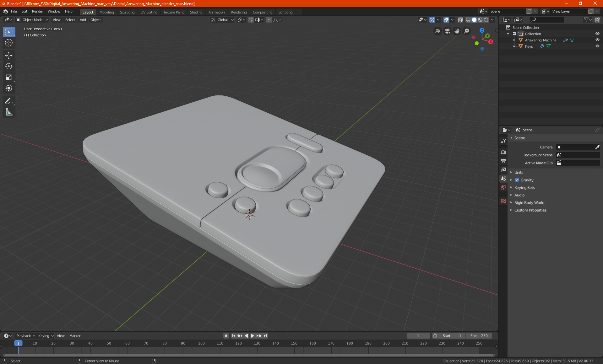Toggle X-ray viewport display

460,20
